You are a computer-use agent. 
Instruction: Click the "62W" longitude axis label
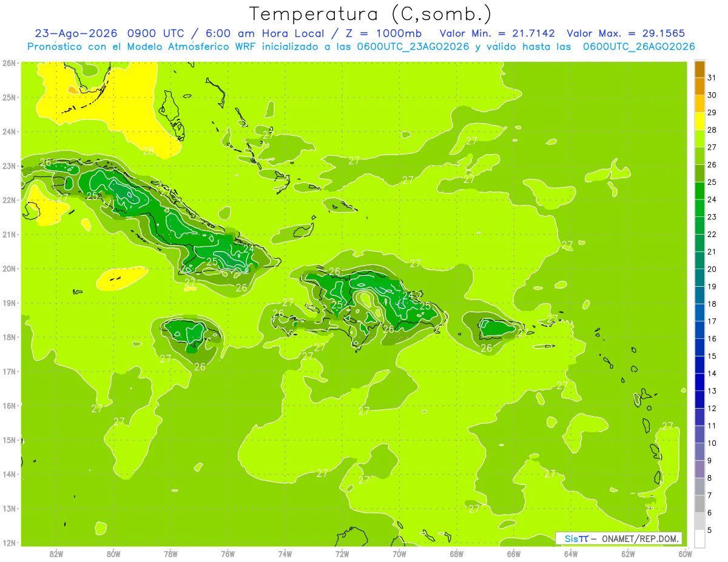pos(628,554)
